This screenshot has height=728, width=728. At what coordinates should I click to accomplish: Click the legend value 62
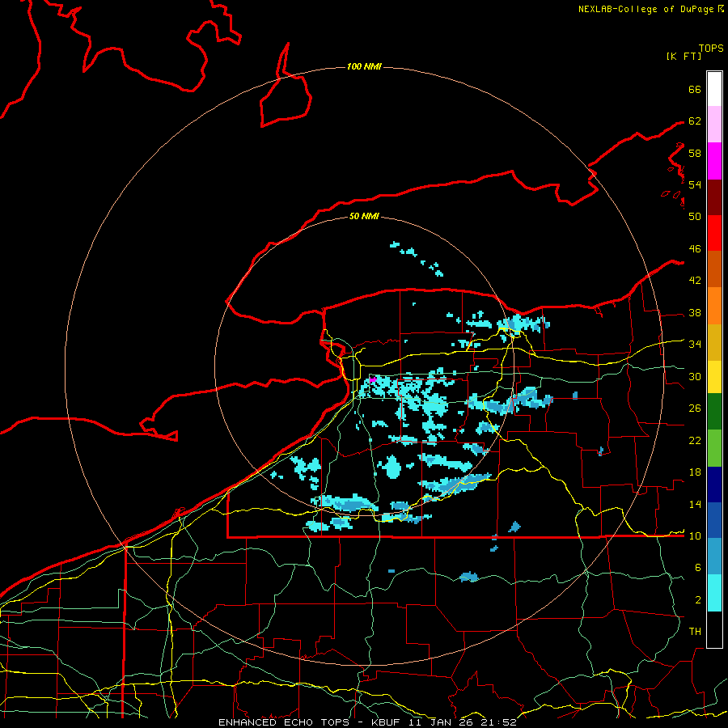tap(695, 121)
